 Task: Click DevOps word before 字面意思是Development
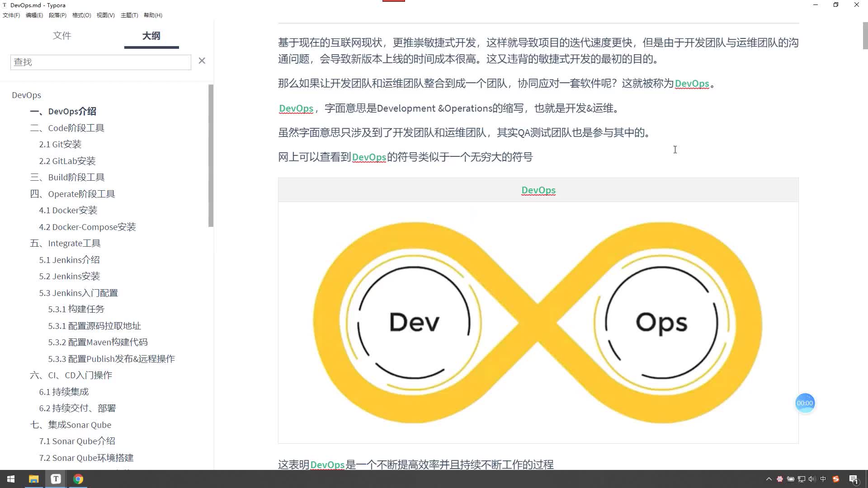[296, 108]
